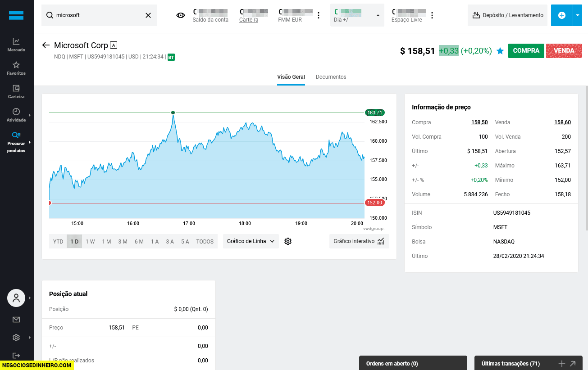Click the Compra price 158,50
The image size is (588, 370).
pos(479,122)
